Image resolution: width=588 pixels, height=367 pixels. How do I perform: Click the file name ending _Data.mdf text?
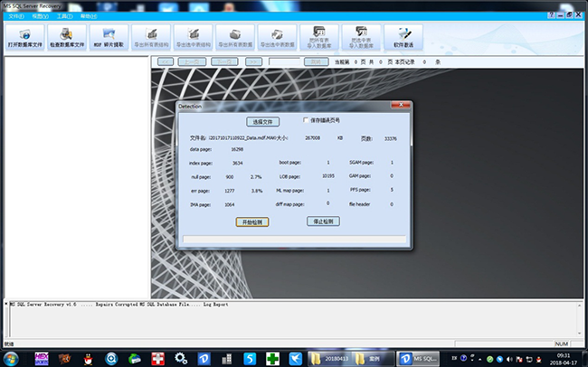[242, 138]
